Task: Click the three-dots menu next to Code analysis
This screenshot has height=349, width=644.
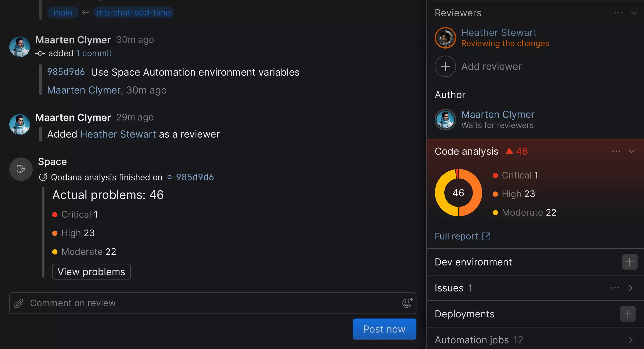Action: 616,151
